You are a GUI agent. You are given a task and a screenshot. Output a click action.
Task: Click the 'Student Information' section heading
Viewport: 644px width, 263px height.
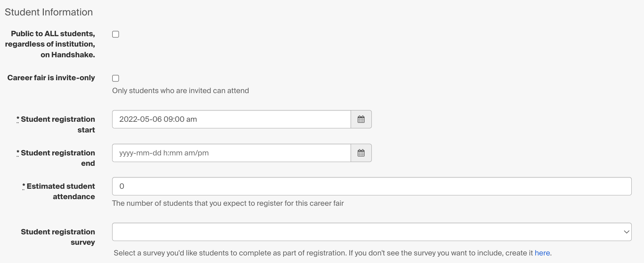pyautogui.click(x=49, y=12)
